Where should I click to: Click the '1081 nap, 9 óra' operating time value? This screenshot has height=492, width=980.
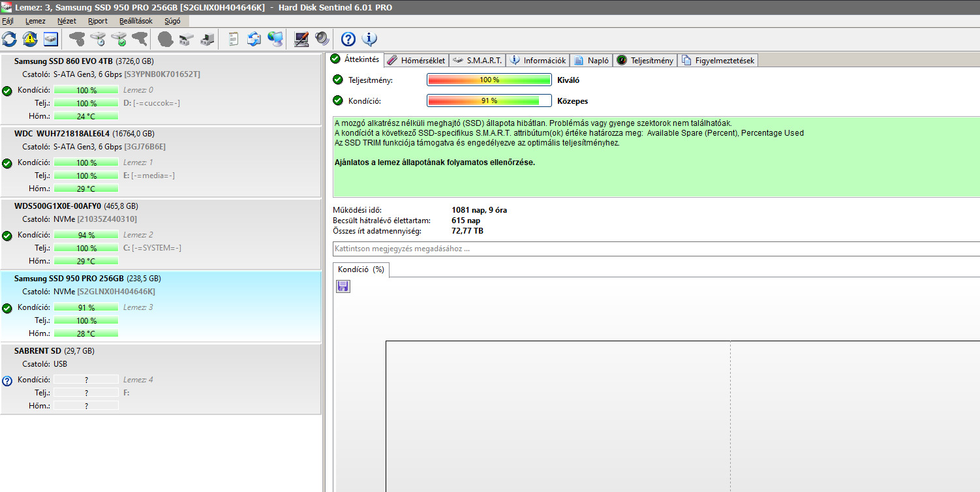pos(479,210)
